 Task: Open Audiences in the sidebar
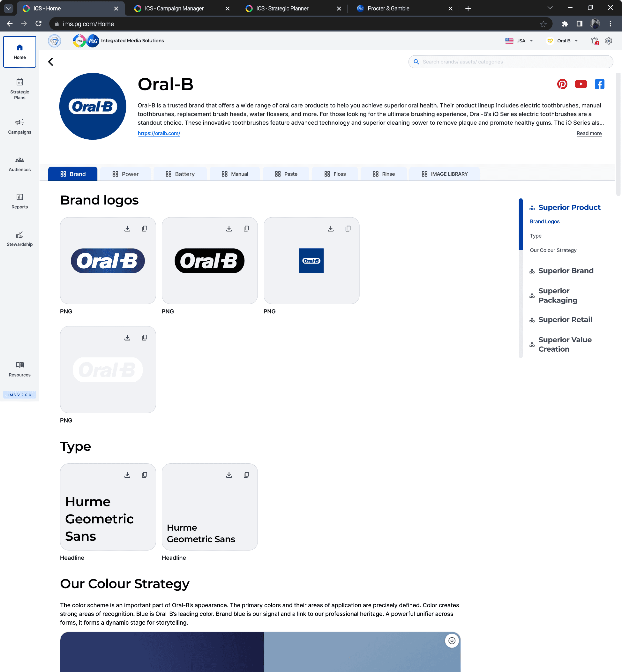click(20, 164)
